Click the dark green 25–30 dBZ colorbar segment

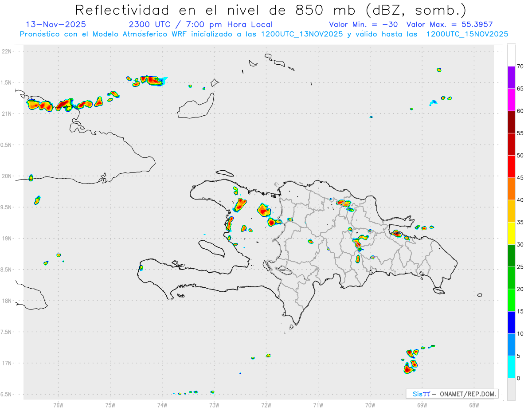[511, 256]
